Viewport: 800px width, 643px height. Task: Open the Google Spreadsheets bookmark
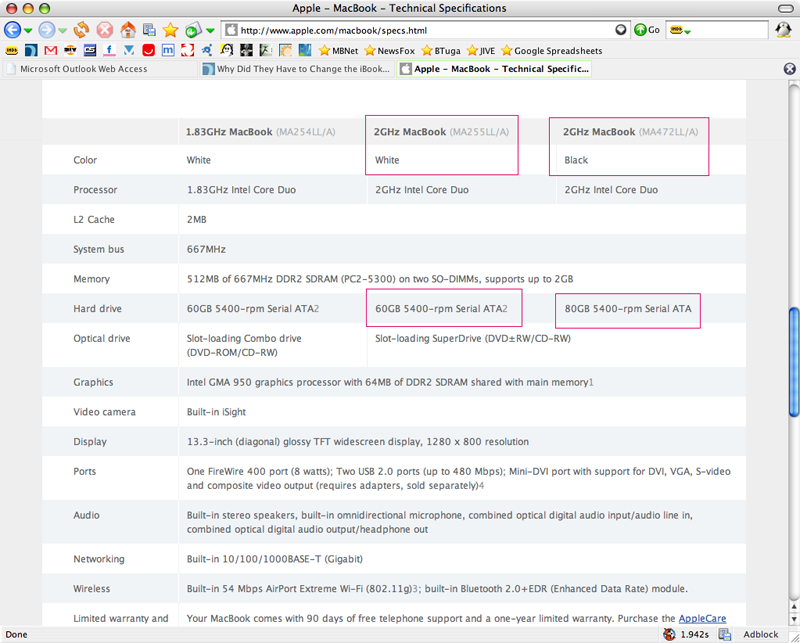tap(552, 51)
